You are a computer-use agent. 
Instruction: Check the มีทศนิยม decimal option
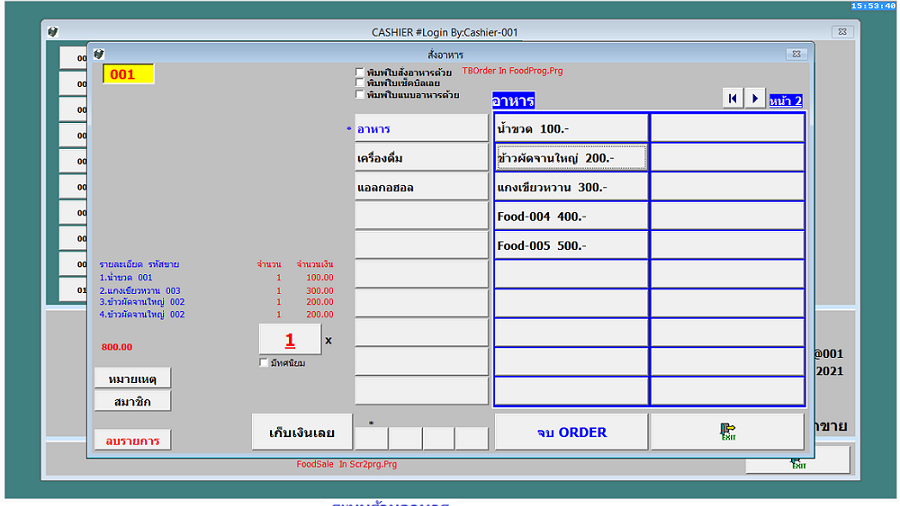pyautogui.click(x=263, y=362)
